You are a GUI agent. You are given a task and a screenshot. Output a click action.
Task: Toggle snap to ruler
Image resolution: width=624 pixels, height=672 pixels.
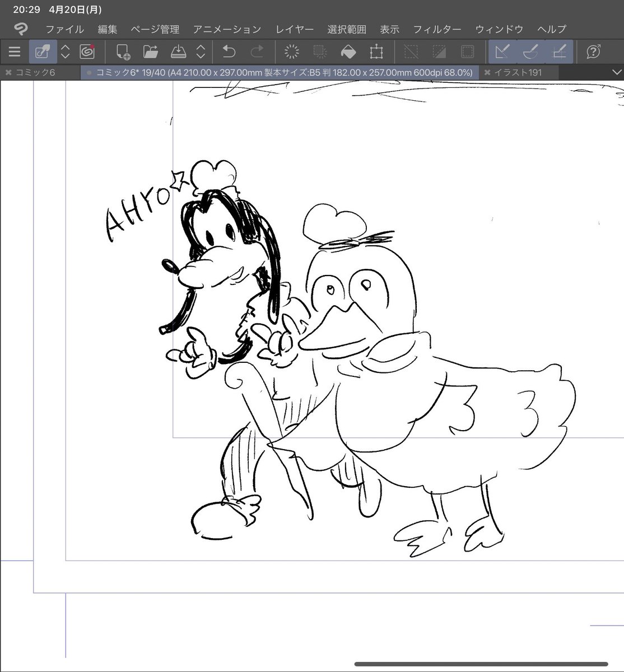[x=502, y=52]
